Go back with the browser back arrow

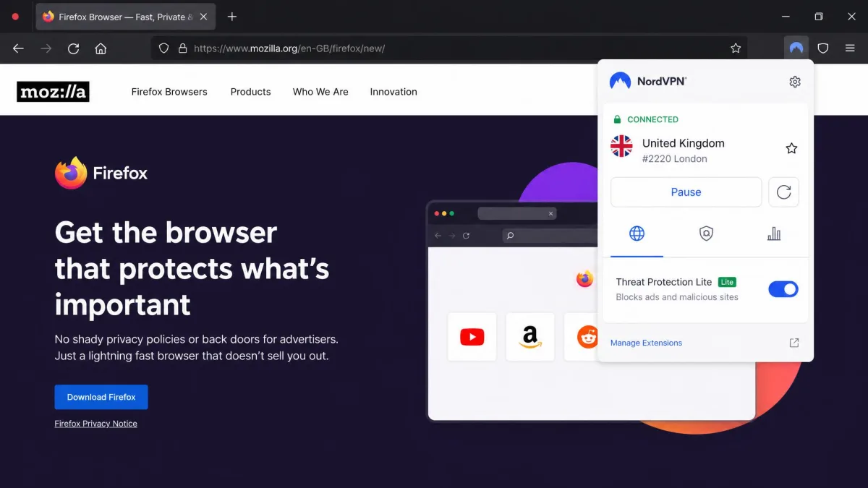point(18,48)
